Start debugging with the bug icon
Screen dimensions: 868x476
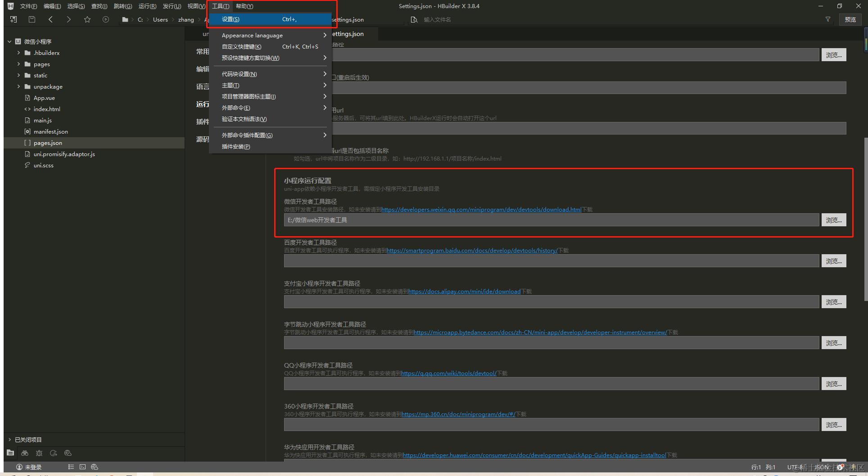click(x=39, y=453)
